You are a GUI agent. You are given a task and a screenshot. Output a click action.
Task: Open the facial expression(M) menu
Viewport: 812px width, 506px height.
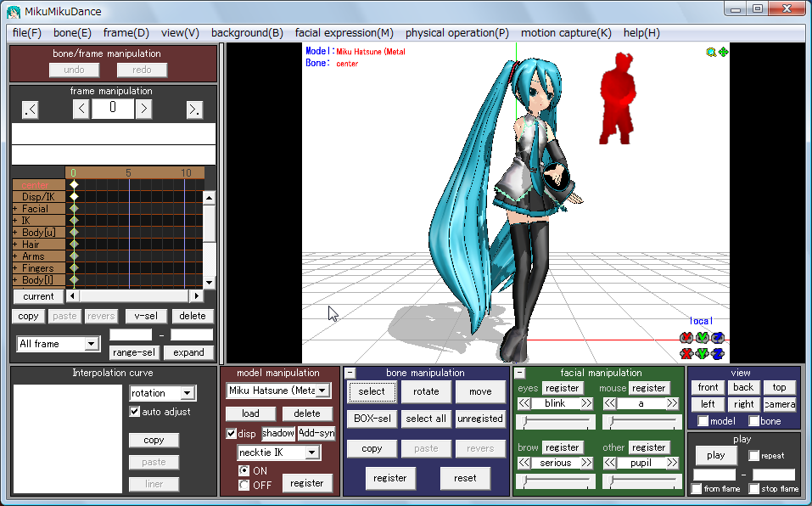pyautogui.click(x=344, y=32)
